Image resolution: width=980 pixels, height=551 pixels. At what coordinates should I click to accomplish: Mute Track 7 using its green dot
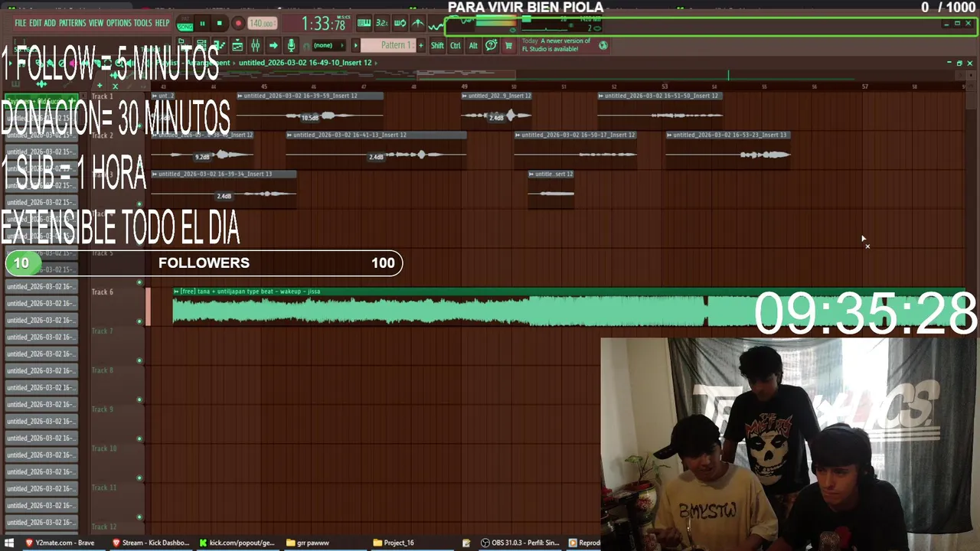[139, 360]
